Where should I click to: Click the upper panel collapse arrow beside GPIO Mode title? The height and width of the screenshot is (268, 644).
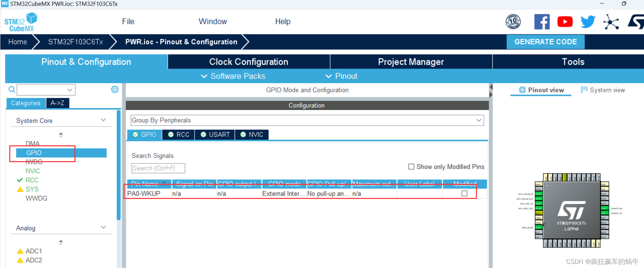pyautogui.click(x=491, y=86)
